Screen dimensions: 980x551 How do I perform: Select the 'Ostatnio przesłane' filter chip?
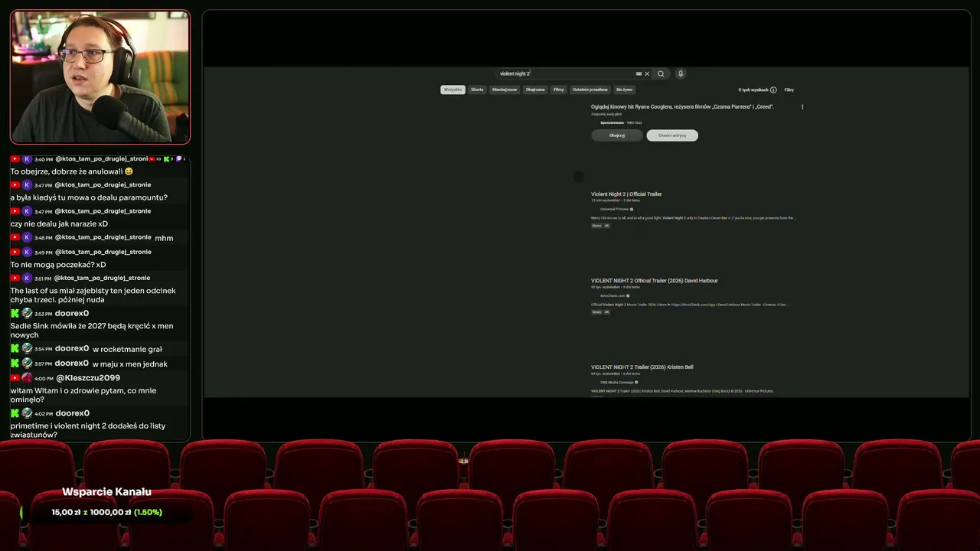pyautogui.click(x=590, y=90)
